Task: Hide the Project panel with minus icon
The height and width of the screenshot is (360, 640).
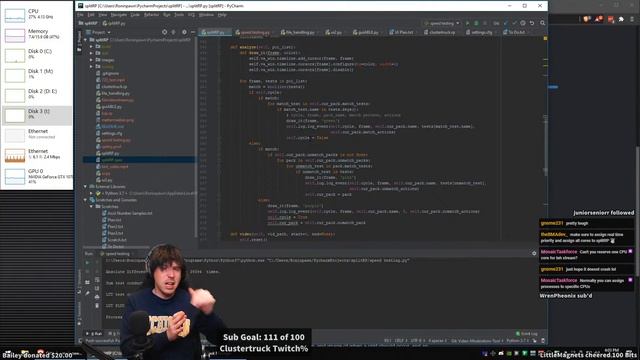Action: [193, 32]
